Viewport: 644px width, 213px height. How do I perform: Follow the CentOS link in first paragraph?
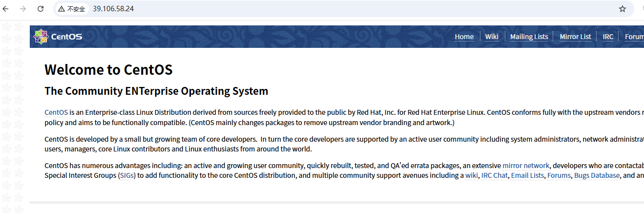tap(56, 112)
